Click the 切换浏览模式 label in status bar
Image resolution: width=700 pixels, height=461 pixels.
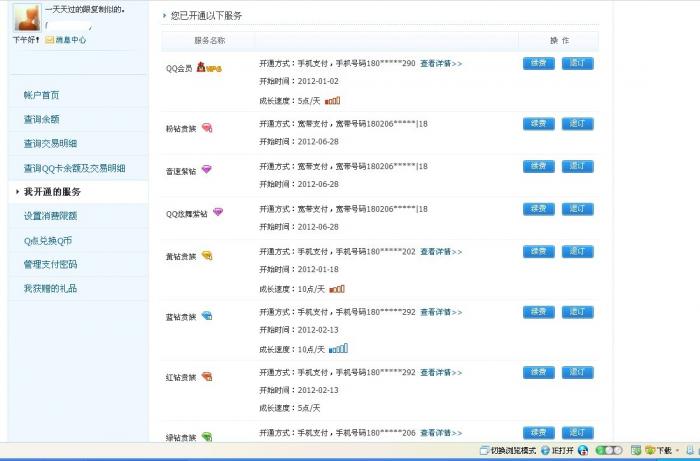513,451
